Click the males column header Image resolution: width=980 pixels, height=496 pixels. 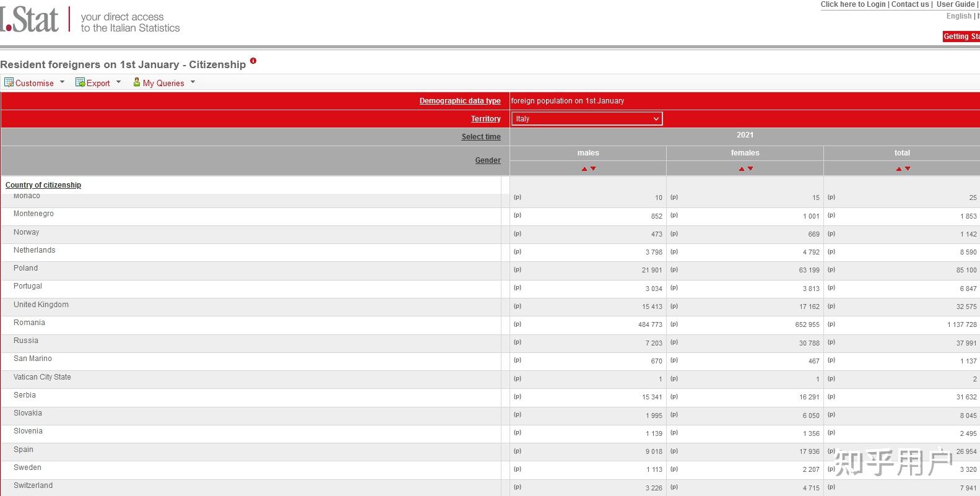pos(588,153)
